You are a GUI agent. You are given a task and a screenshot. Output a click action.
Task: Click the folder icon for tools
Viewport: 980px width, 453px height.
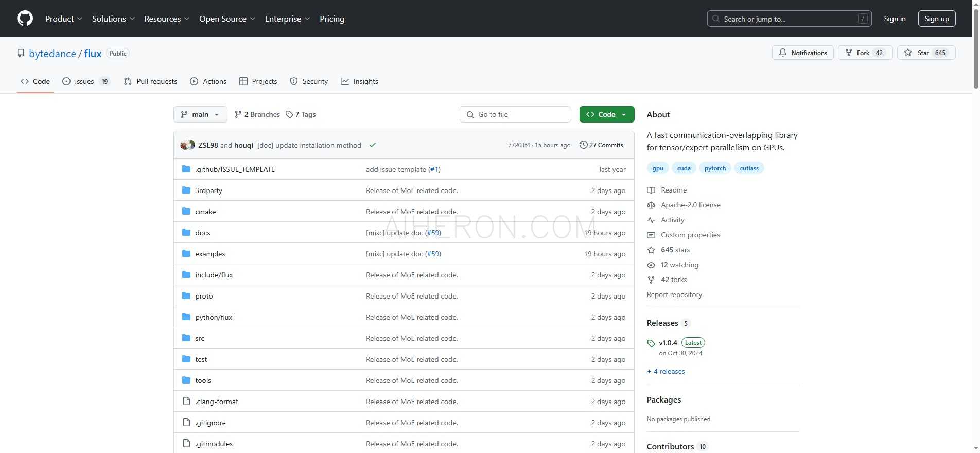(x=186, y=380)
